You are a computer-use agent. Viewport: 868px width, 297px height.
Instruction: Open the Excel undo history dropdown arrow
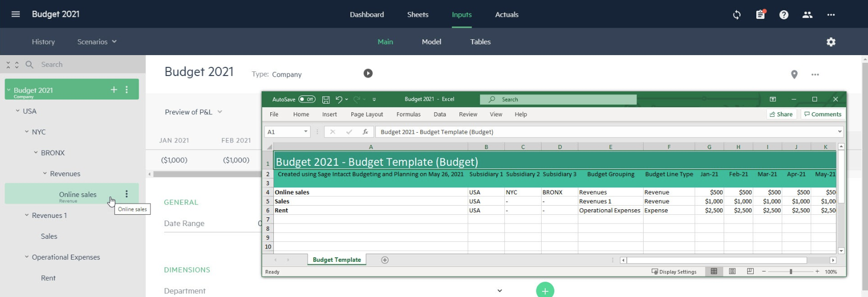click(347, 100)
